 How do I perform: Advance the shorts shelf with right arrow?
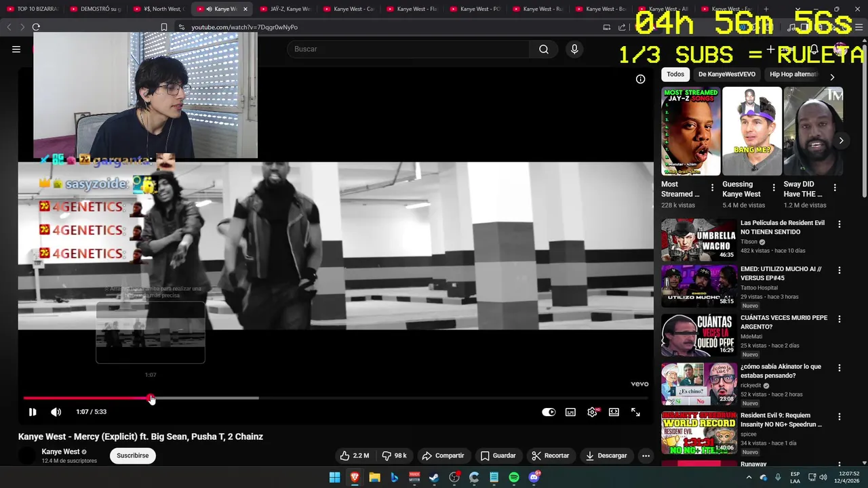[x=841, y=141]
